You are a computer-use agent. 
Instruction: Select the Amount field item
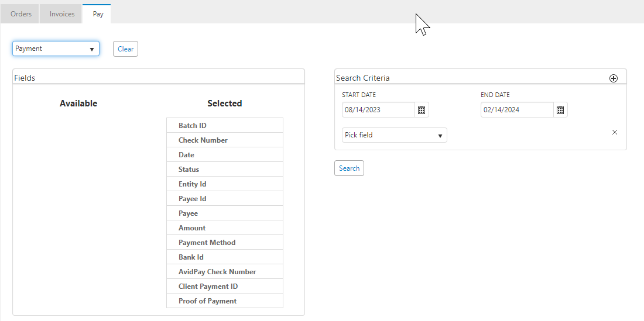[x=225, y=228]
